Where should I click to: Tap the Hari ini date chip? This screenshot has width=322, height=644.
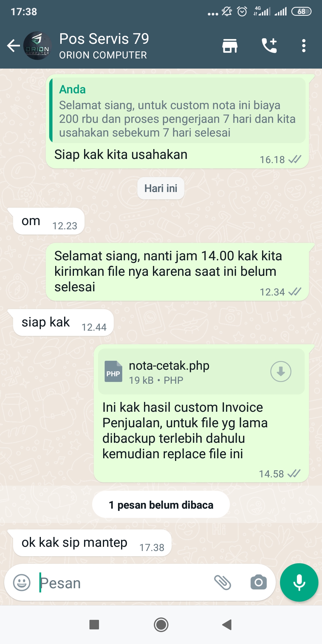(161, 188)
